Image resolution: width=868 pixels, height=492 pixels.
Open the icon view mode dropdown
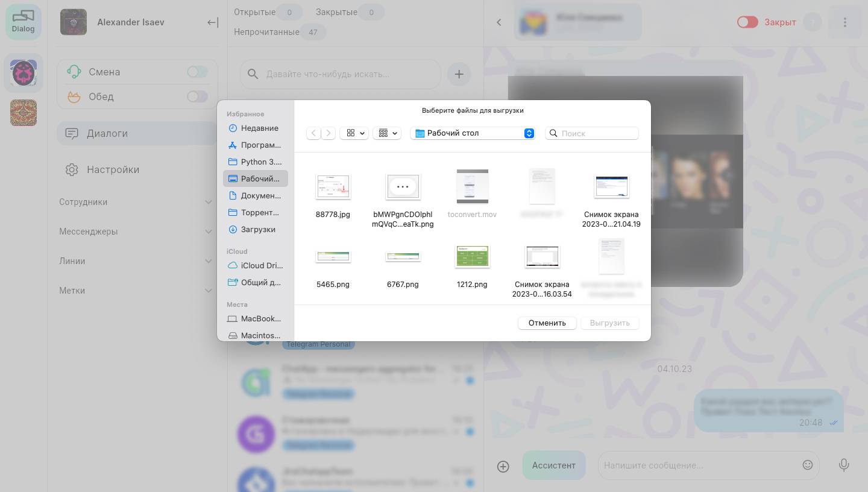354,133
